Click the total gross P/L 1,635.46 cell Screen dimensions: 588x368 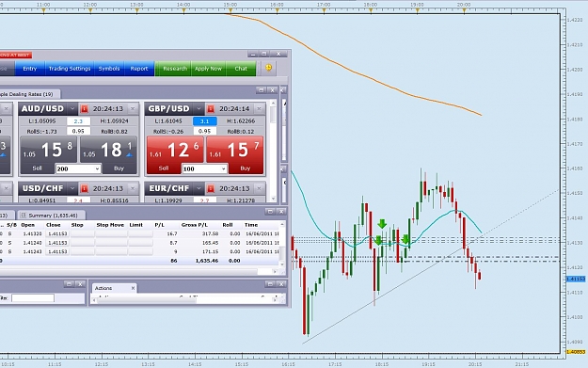(x=207, y=261)
